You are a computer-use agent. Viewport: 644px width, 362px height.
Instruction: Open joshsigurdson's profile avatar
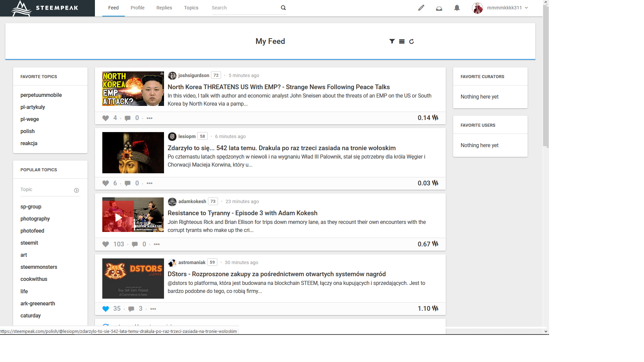point(172,75)
